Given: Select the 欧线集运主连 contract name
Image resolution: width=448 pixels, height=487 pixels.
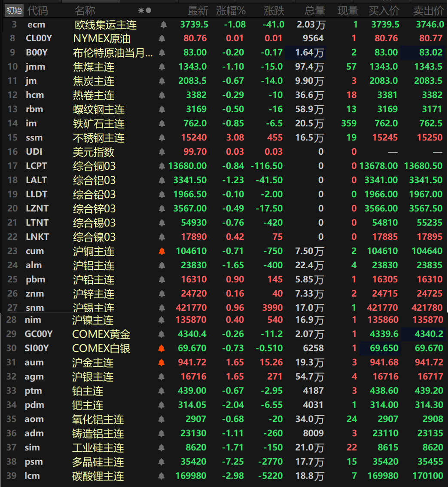Looking at the screenshot, I should click(x=106, y=25).
